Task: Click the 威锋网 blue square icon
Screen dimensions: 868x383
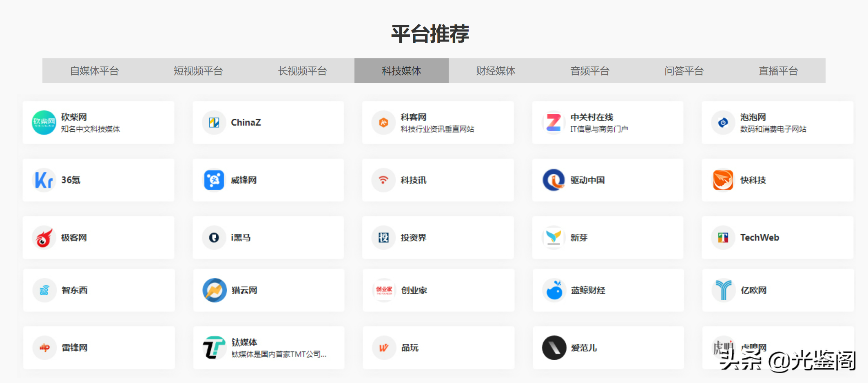Action: click(x=214, y=180)
